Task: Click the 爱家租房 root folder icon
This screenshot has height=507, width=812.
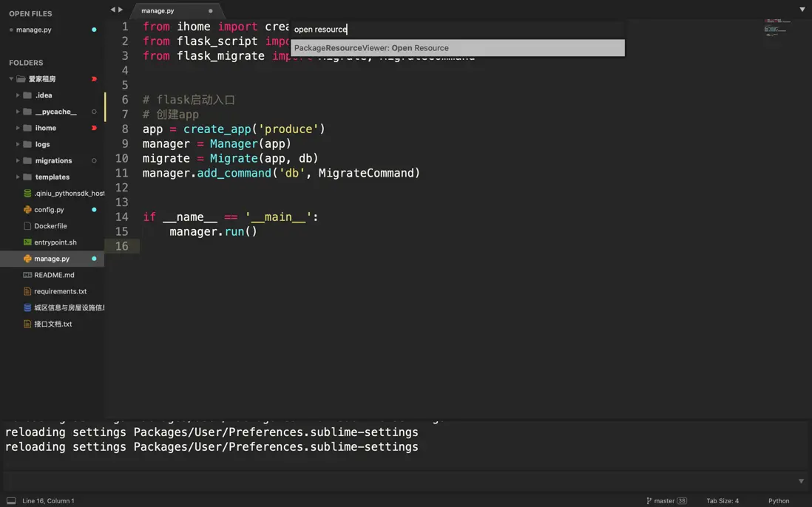Action: (x=21, y=78)
